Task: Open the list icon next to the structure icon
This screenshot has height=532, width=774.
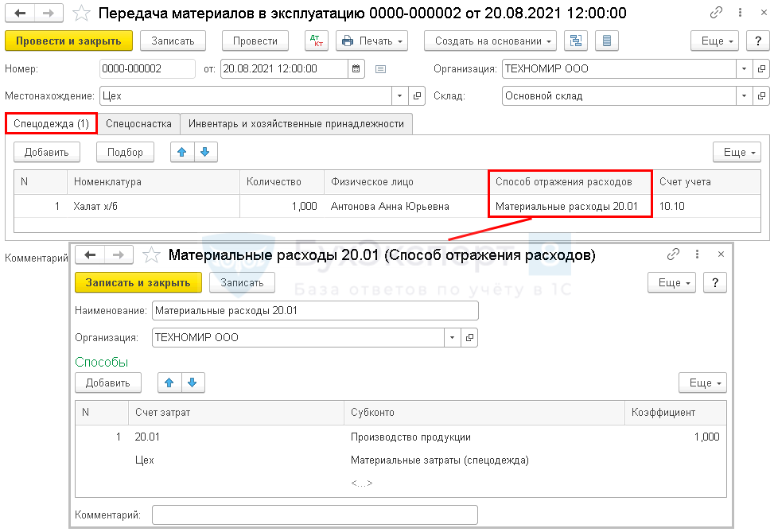Action: pos(607,41)
